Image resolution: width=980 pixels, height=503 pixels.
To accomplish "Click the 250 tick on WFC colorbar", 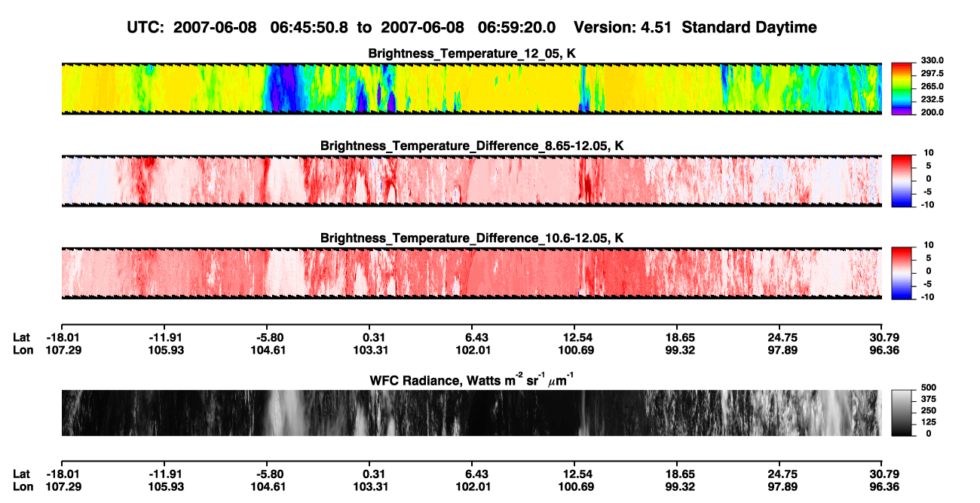I will pyautogui.click(x=928, y=411).
